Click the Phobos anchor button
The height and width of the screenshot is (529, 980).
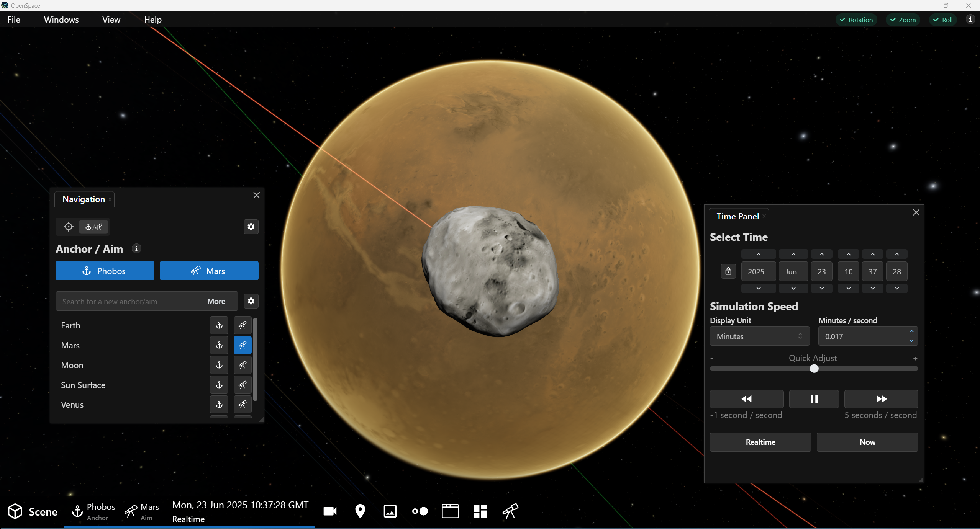point(105,271)
